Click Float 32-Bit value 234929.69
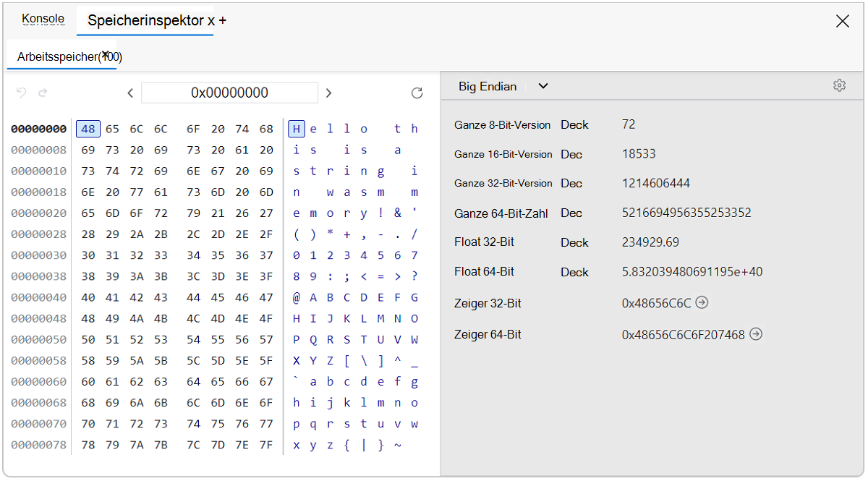Screen dimensions: 868x481 tap(650, 242)
